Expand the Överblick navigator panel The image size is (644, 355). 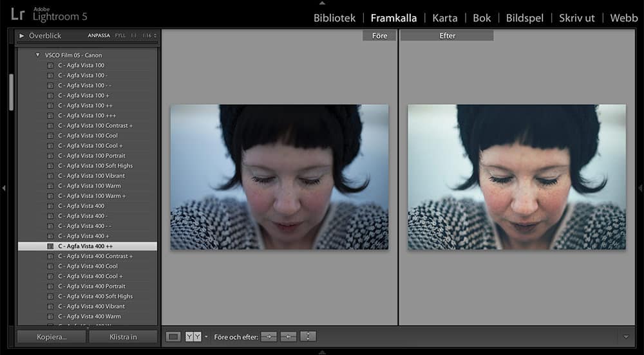tap(22, 36)
